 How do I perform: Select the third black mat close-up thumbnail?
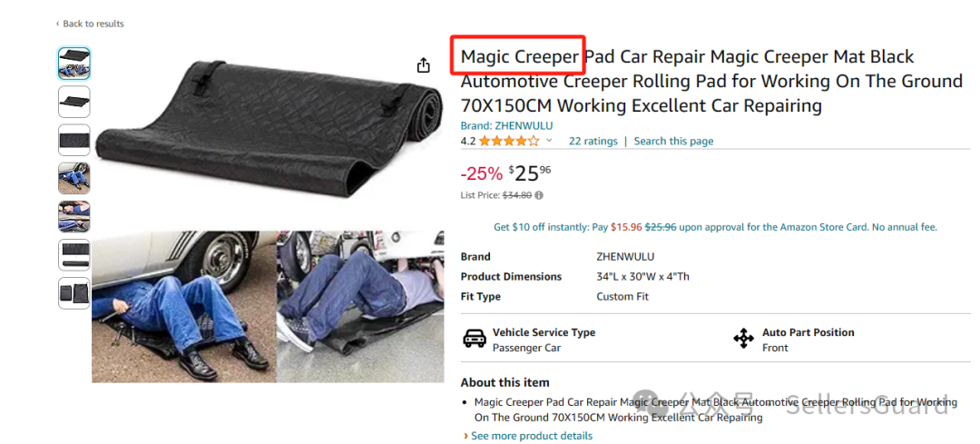click(x=74, y=140)
